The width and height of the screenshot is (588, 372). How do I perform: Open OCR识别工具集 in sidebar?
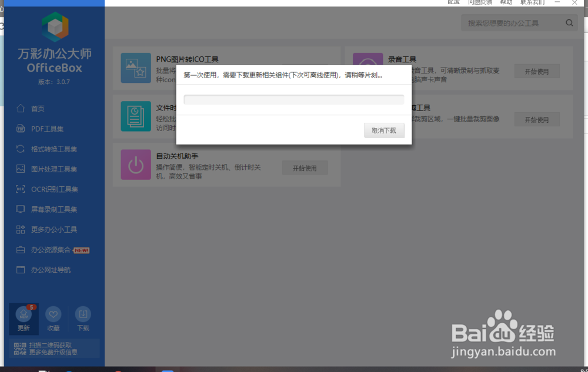[54, 190]
